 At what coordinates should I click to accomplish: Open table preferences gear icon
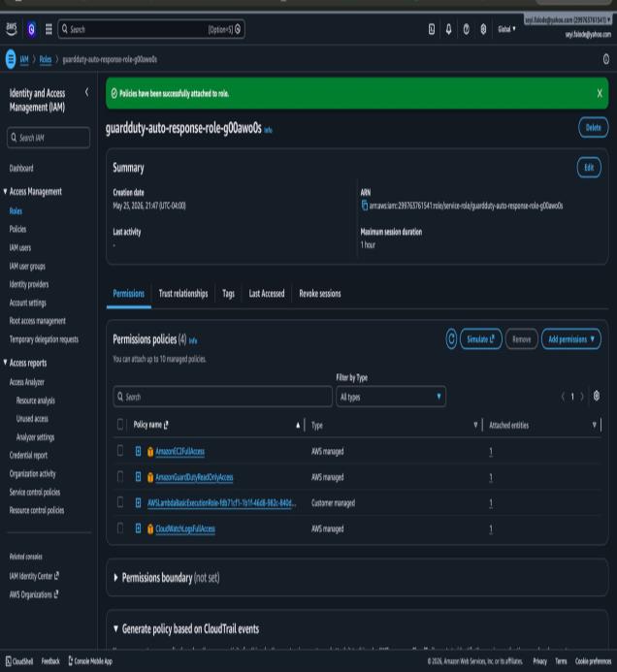(596, 396)
